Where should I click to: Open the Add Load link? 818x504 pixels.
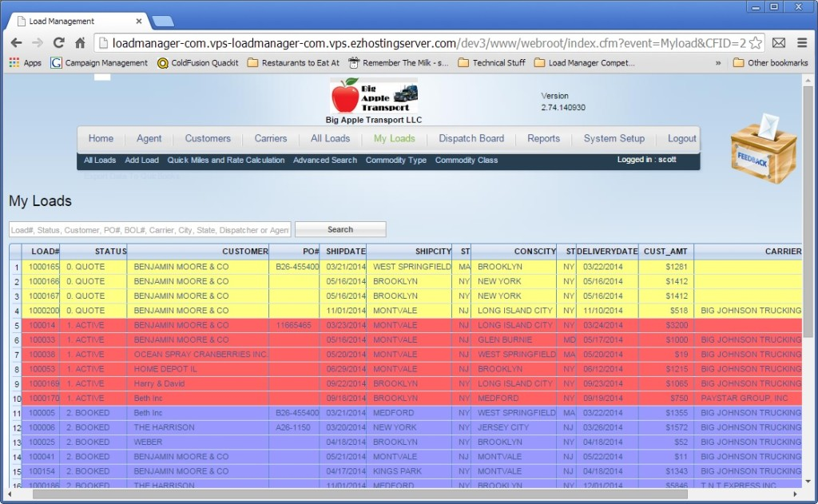pos(141,160)
